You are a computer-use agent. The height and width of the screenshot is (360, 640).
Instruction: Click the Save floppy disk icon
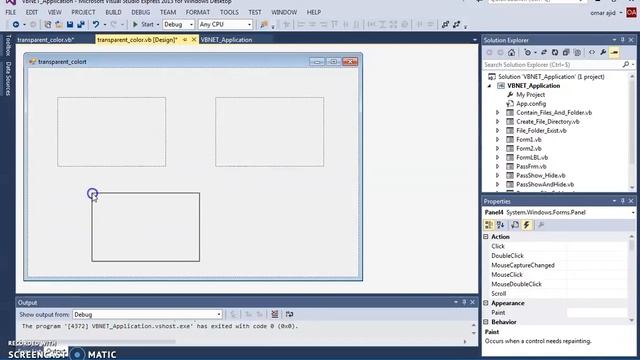[70, 24]
